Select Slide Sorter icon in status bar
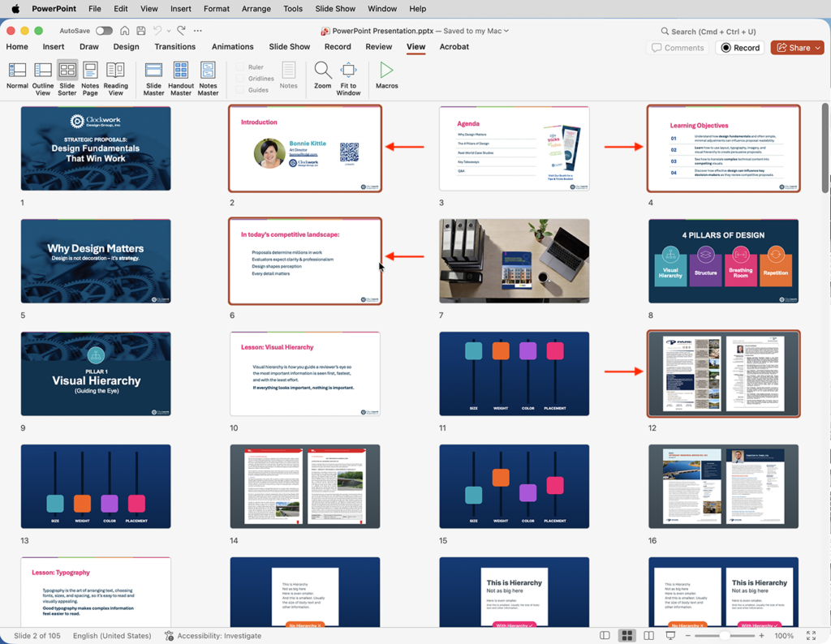The height and width of the screenshot is (644, 831). (627, 636)
